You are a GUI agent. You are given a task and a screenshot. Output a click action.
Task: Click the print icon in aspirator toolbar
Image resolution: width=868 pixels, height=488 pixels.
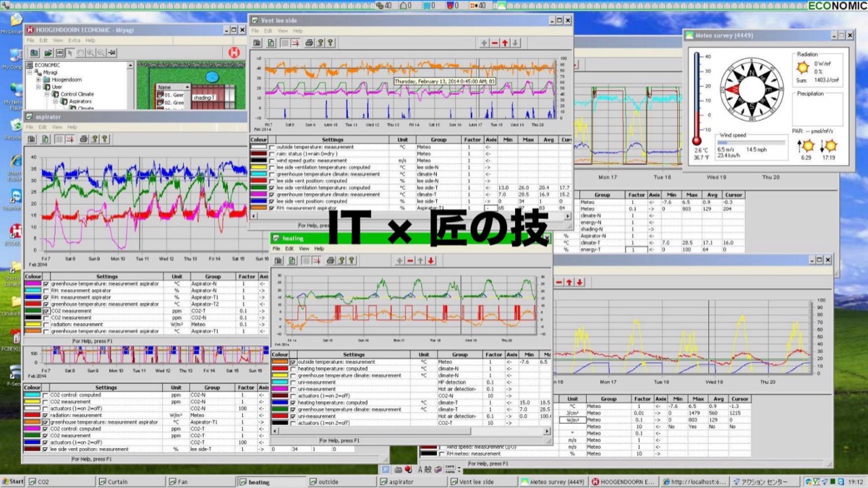(x=83, y=139)
